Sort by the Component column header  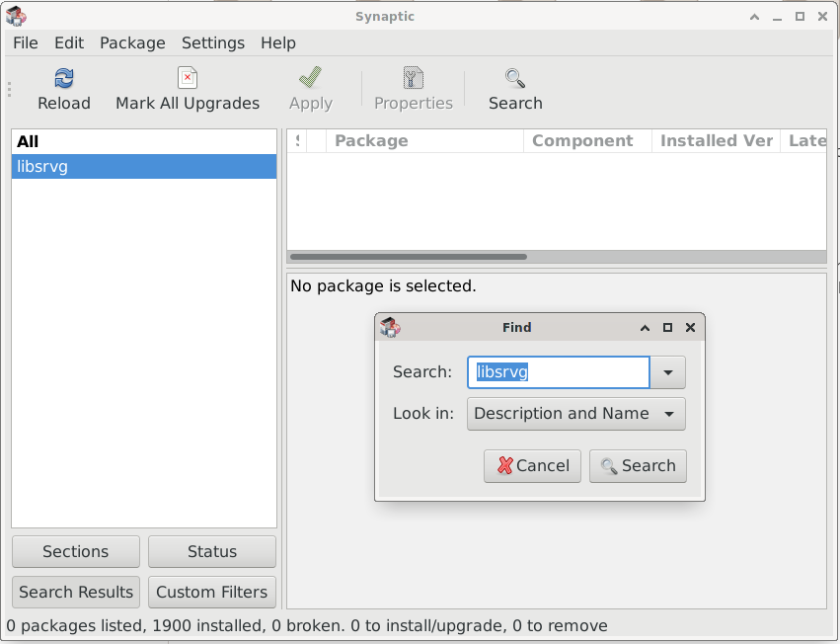point(587,141)
